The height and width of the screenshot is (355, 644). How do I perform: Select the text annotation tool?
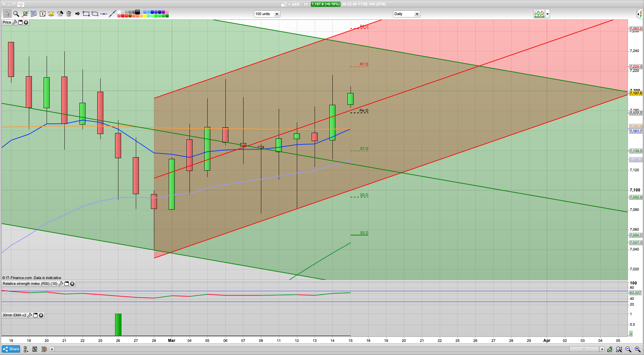tap(43, 14)
